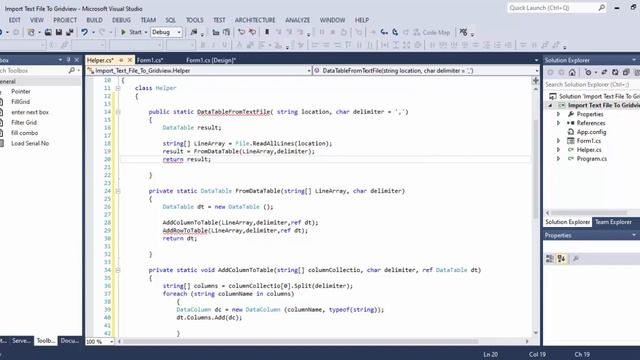Screen dimensions: 640x360
Task: Collapse the AddColumnToTable method outline
Action: pos(118,270)
